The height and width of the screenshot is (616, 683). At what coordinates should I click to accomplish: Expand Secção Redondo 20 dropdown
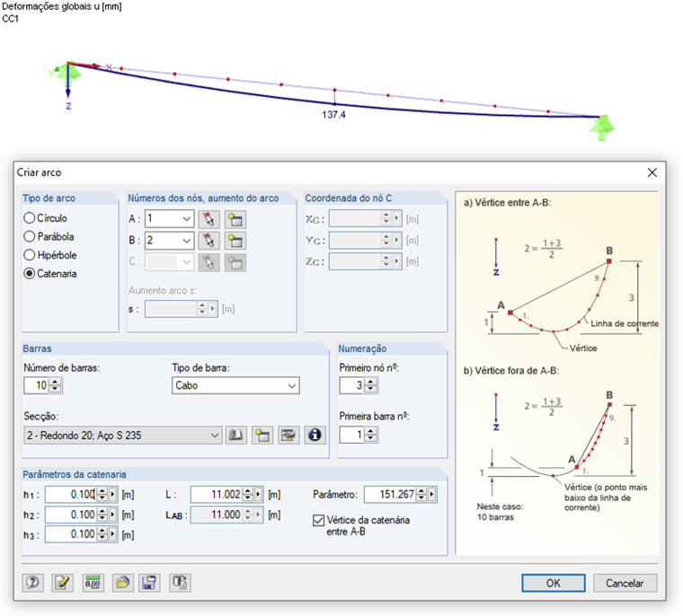(x=214, y=436)
